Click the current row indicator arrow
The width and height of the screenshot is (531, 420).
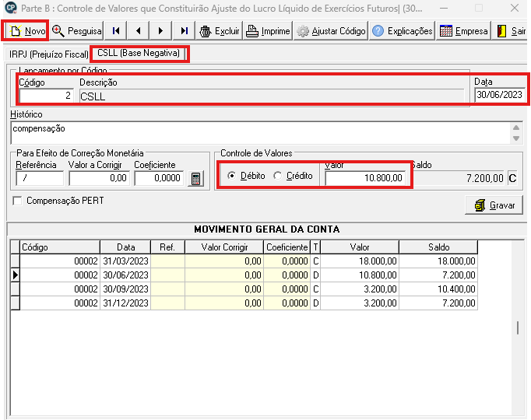15,275
